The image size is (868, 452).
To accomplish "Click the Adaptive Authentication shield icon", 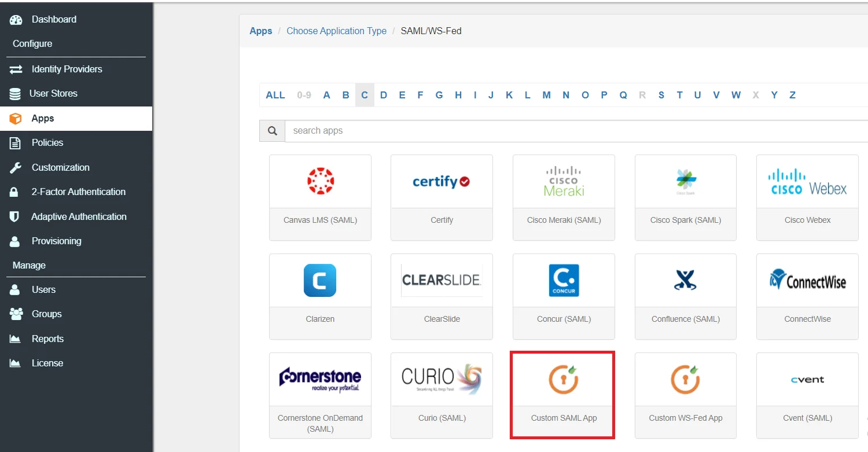I will (x=14, y=217).
